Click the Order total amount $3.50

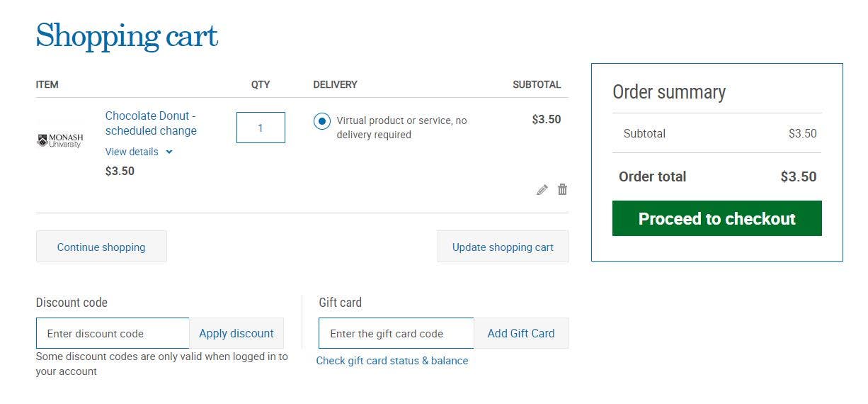(799, 176)
